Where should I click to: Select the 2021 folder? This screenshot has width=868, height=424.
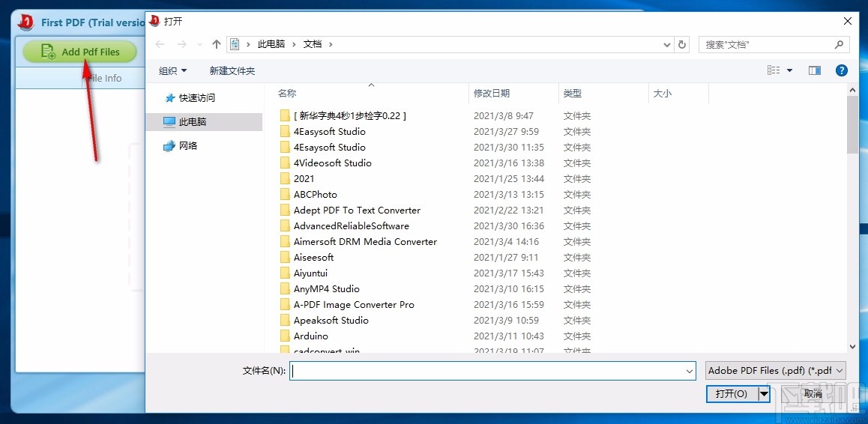point(304,179)
